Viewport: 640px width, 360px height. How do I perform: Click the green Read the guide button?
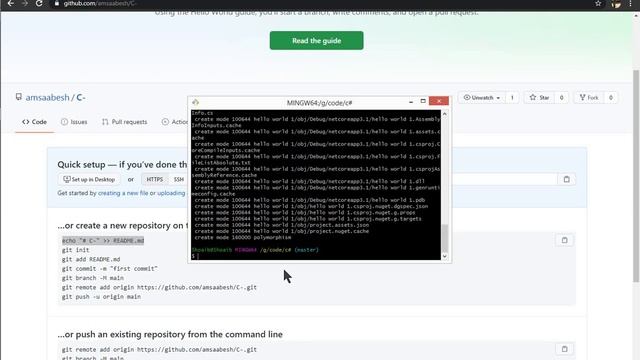coord(316,40)
